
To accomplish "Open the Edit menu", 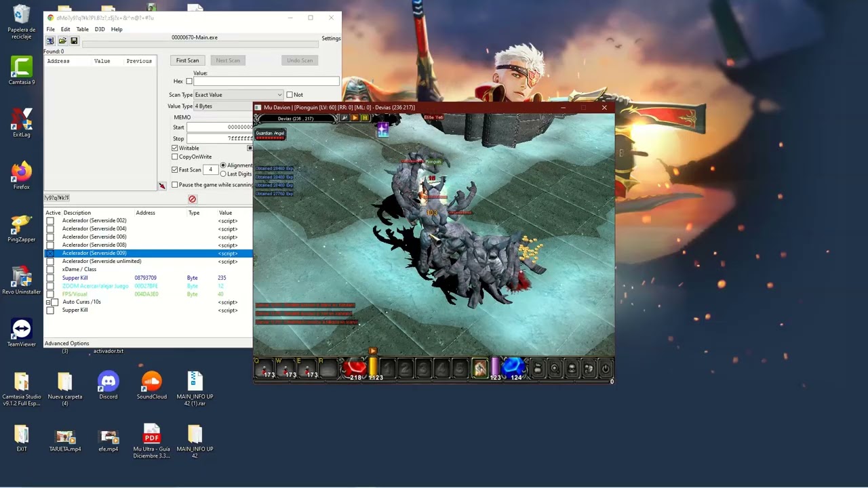I will click(65, 29).
